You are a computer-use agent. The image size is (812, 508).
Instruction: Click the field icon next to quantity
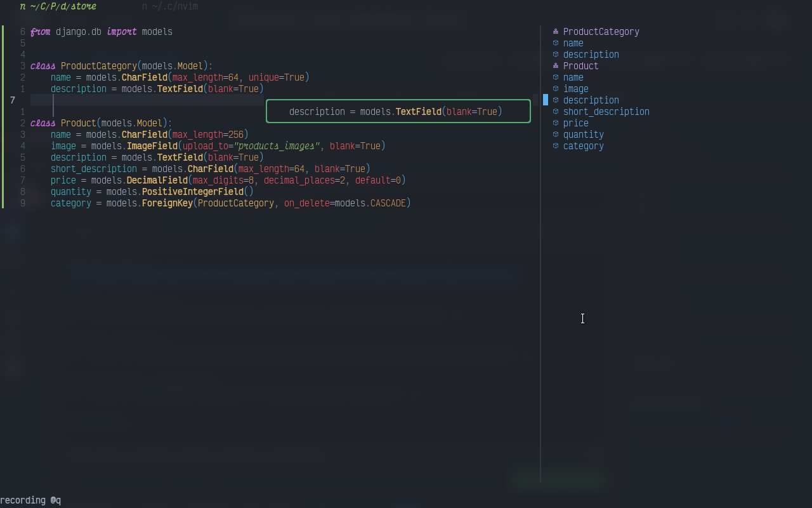click(555, 134)
